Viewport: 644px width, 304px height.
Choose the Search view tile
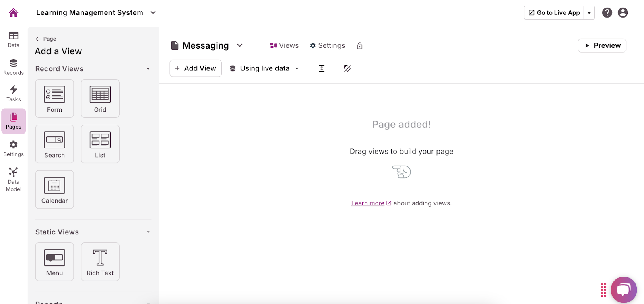click(x=54, y=144)
